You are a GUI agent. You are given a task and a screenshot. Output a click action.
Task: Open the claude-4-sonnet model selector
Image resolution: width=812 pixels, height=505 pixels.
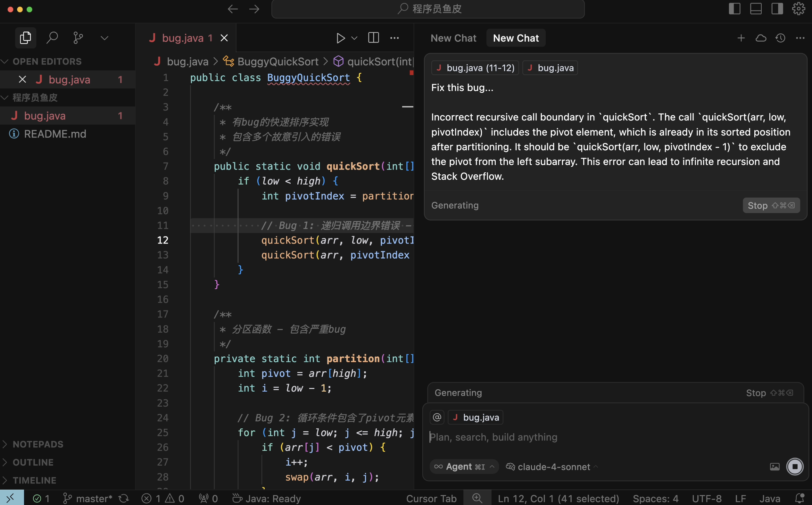[553, 467]
